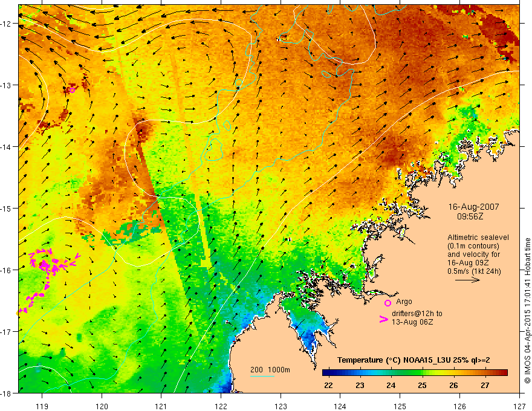The height and width of the screenshot is (411, 532).
Task: Click the '16-Aug-2007' image date
Action: click(x=473, y=207)
